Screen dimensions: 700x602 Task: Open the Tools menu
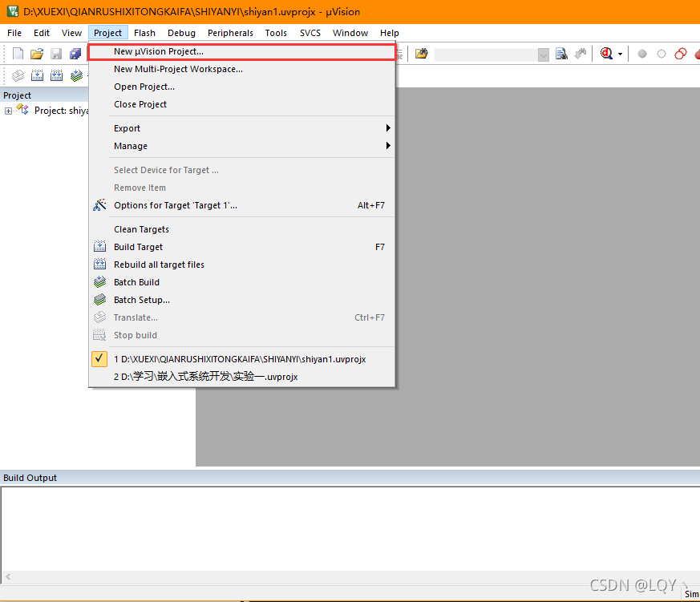[276, 33]
